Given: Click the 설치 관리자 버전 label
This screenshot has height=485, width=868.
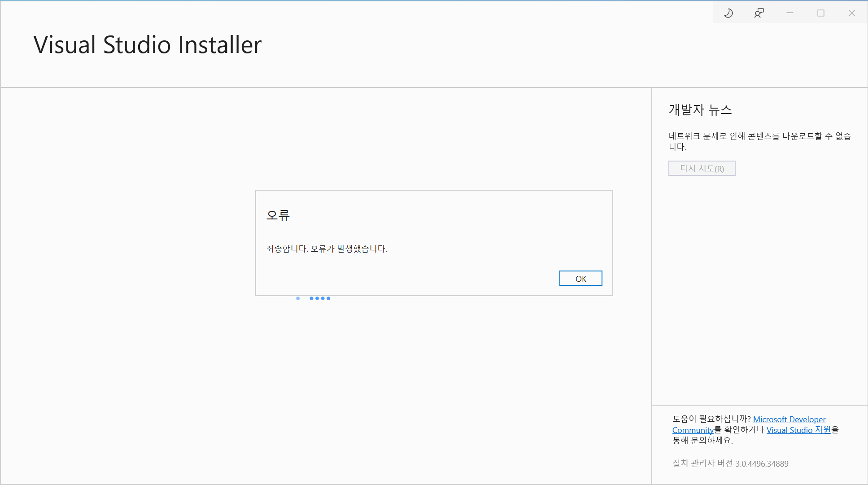Looking at the screenshot, I should [x=702, y=463].
